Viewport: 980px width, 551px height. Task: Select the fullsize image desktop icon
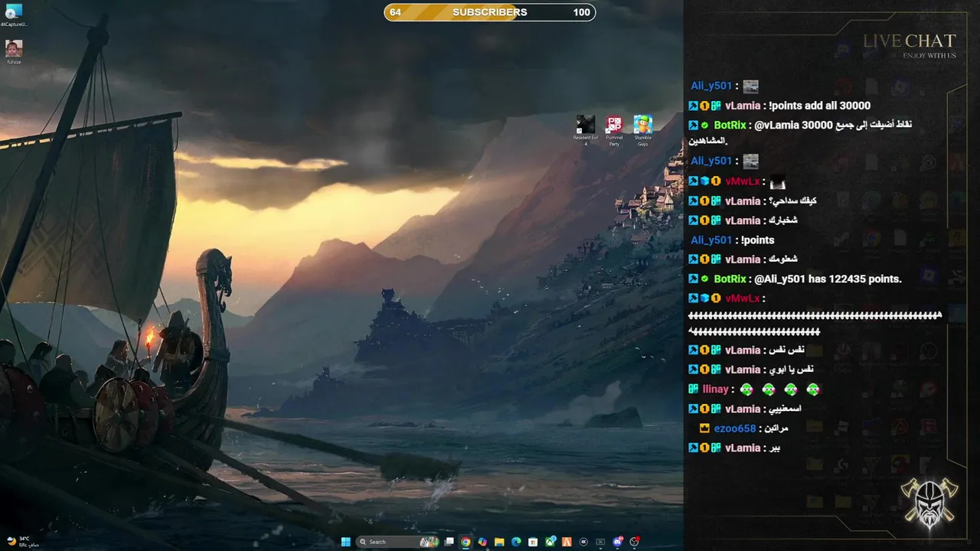(14, 53)
